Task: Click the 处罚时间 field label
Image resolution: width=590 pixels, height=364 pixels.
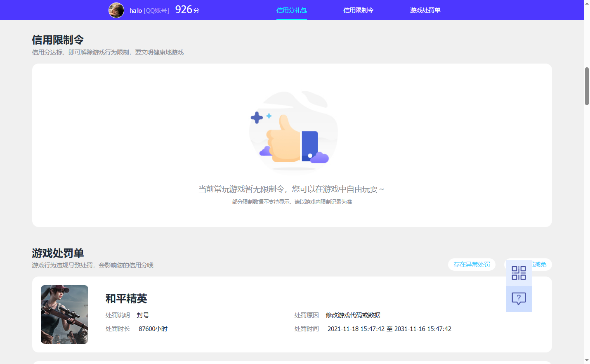Action: (307, 329)
